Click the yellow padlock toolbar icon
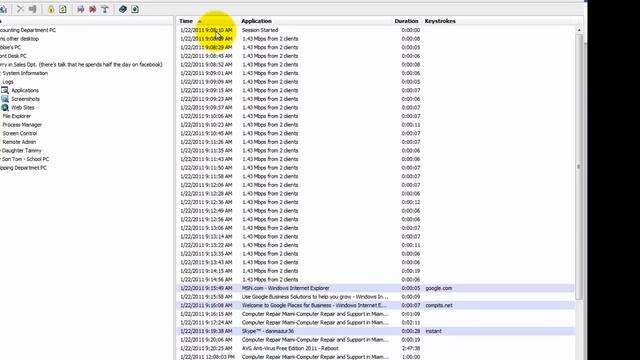This screenshot has width=640, height=360. [x=51, y=9]
